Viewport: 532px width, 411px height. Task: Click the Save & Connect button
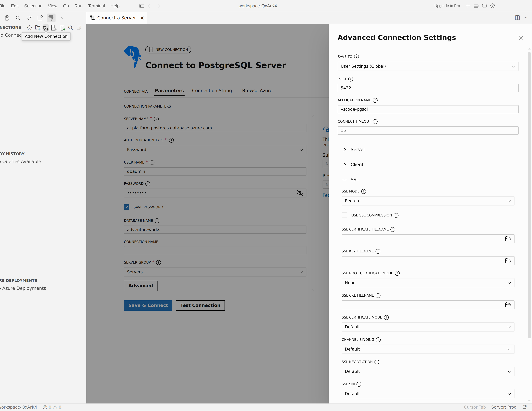click(x=148, y=305)
